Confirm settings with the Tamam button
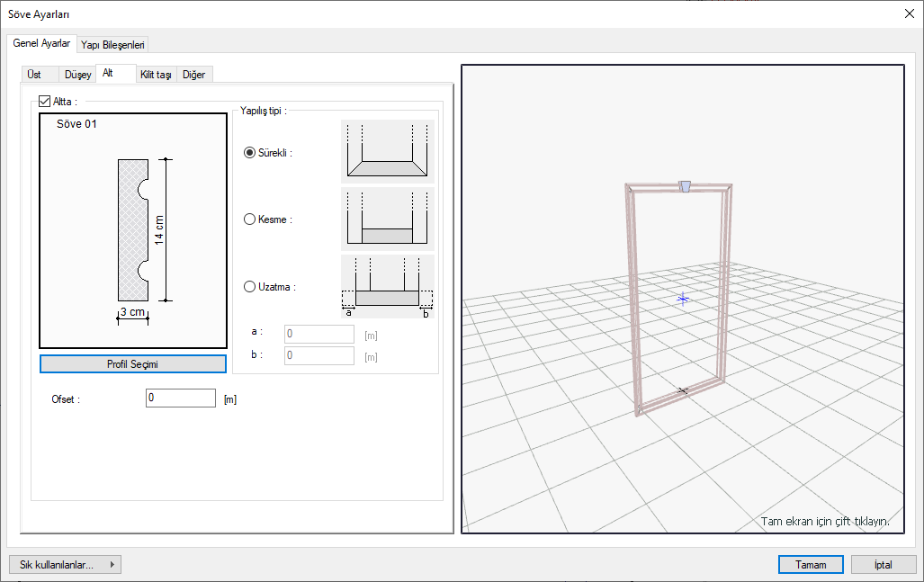Image resolution: width=924 pixels, height=582 pixels. 811,565
